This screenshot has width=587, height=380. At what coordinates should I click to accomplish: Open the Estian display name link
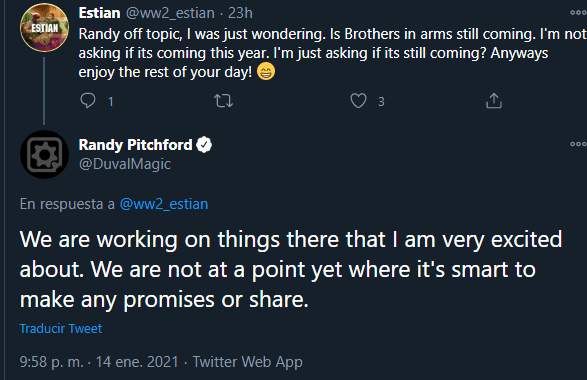point(100,13)
